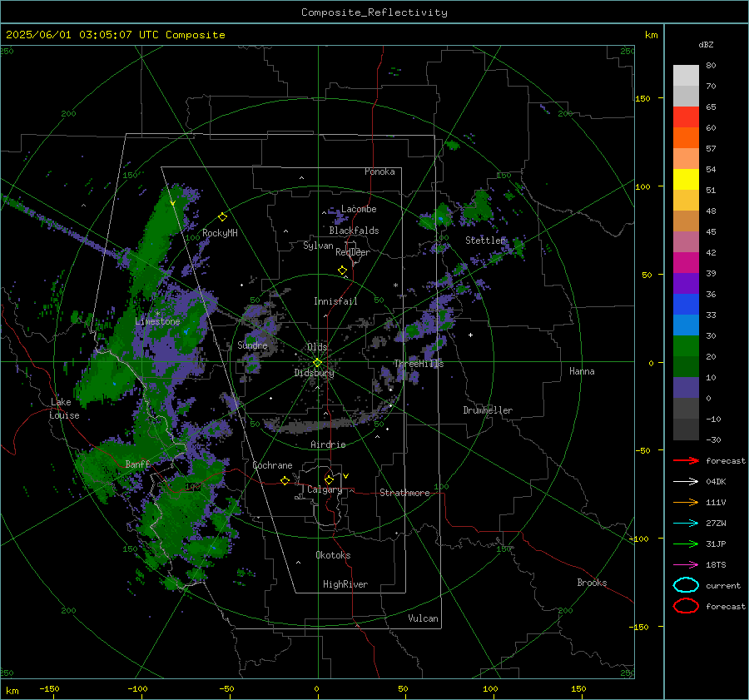The width and height of the screenshot is (749, 700).
Task: Pick the blue 36 dBZ legend swatch
Action: click(x=686, y=304)
